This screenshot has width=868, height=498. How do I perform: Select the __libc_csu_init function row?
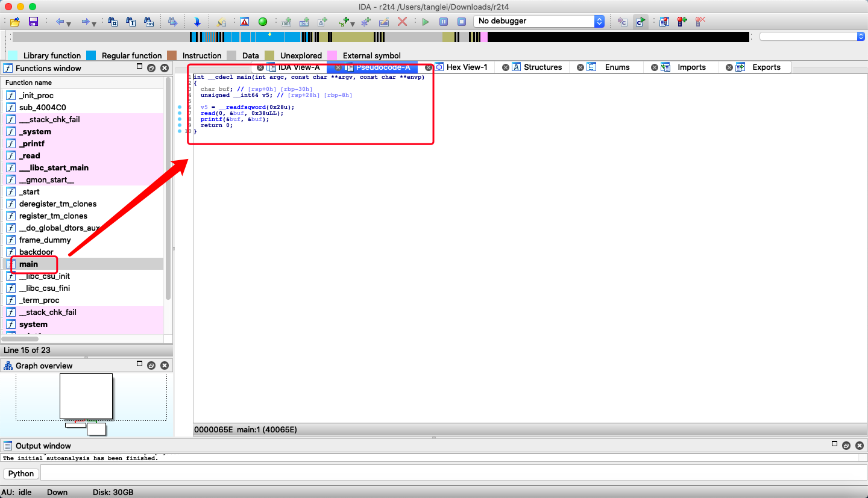83,276
